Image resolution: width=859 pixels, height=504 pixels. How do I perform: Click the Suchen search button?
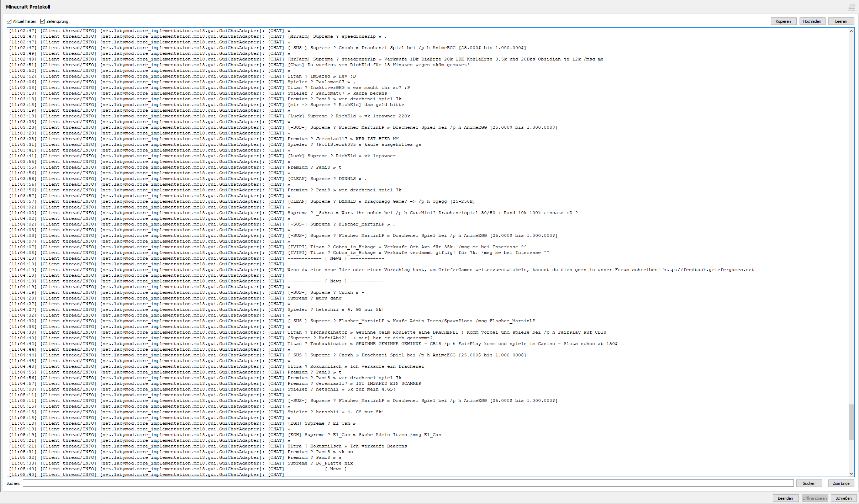click(x=809, y=483)
